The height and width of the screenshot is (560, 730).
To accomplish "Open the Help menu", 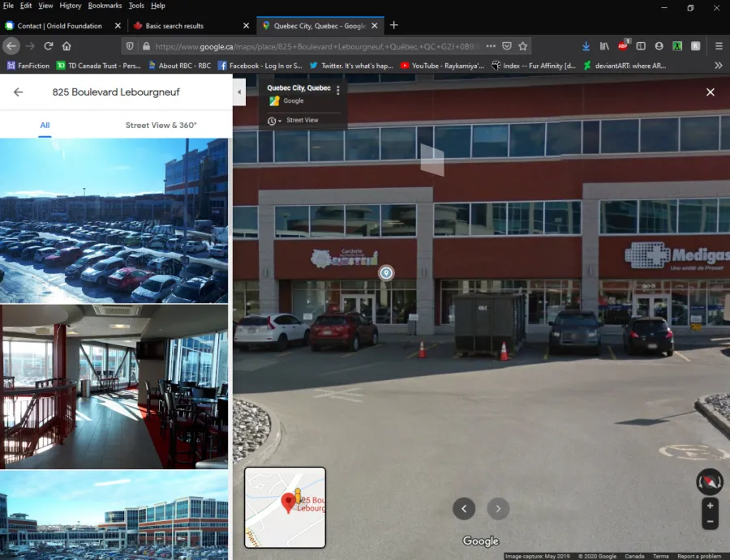I will [158, 6].
